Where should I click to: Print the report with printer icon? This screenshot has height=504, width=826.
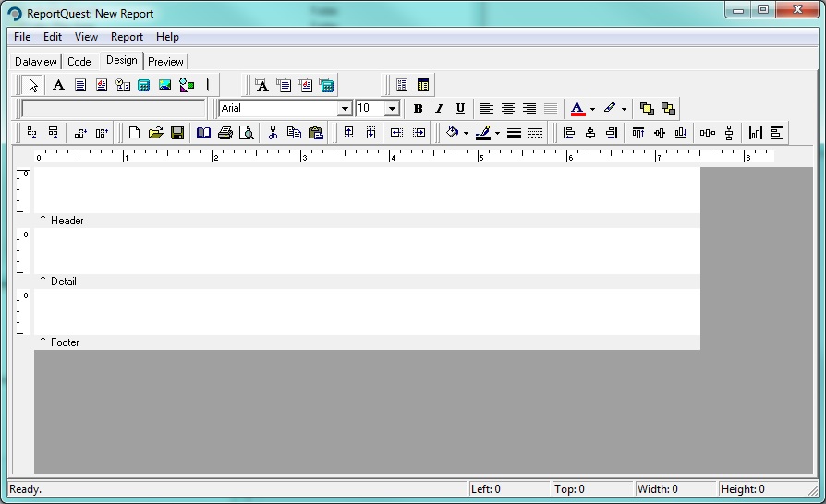point(225,133)
